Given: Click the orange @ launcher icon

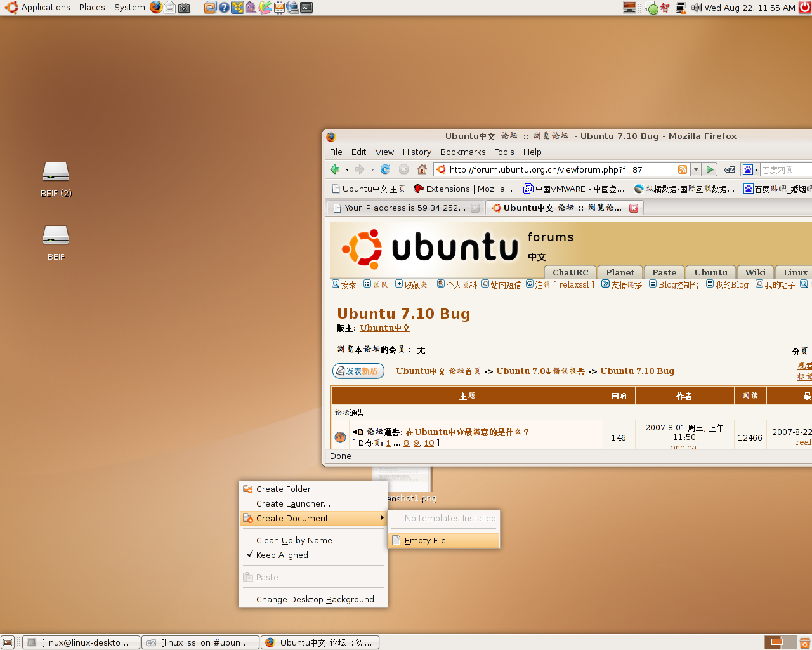Looking at the screenshot, I should coord(210,8).
